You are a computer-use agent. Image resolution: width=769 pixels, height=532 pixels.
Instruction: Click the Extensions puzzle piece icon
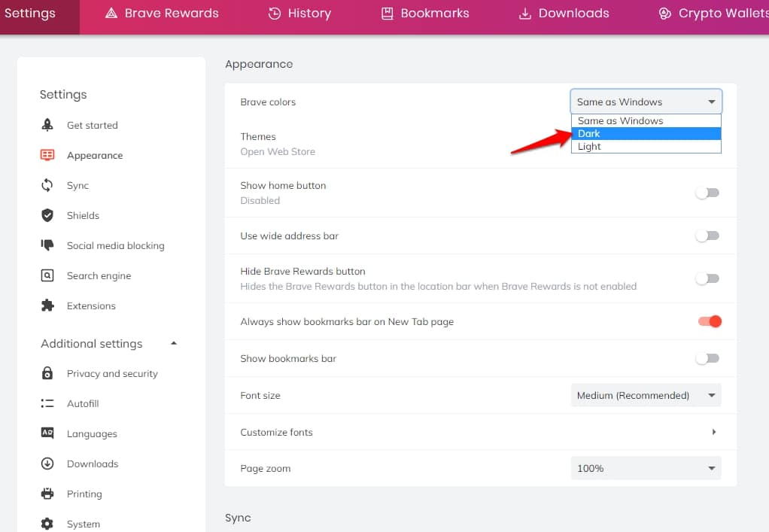[x=47, y=306]
